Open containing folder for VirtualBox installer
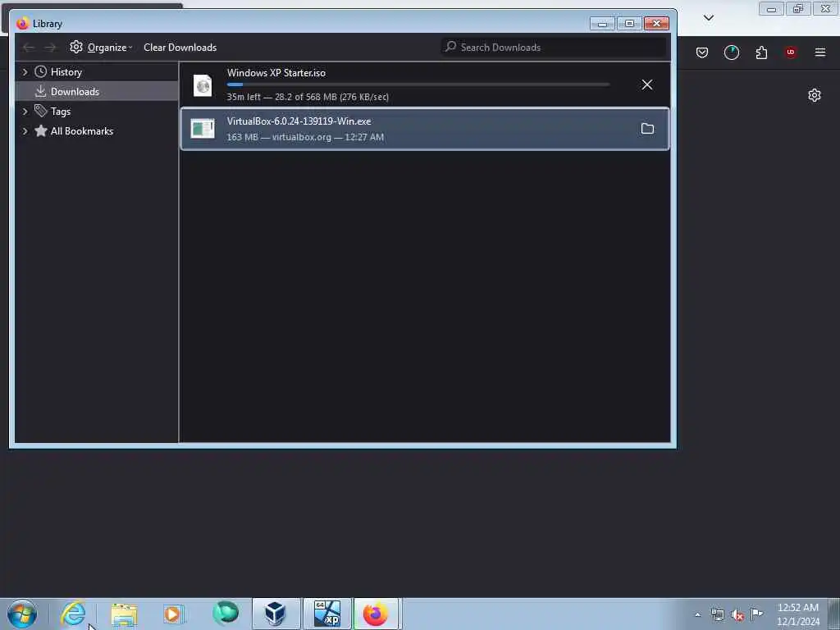The image size is (840, 630). tap(647, 129)
